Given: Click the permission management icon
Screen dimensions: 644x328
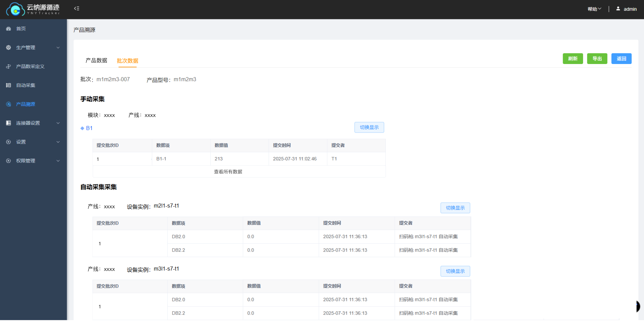Looking at the screenshot, I should tap(8, 161).
